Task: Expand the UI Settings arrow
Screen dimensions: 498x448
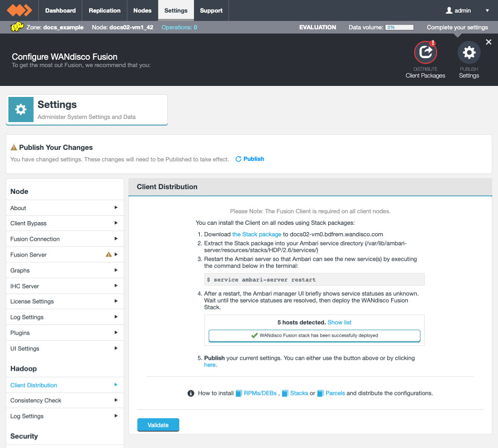Action: 116,348
